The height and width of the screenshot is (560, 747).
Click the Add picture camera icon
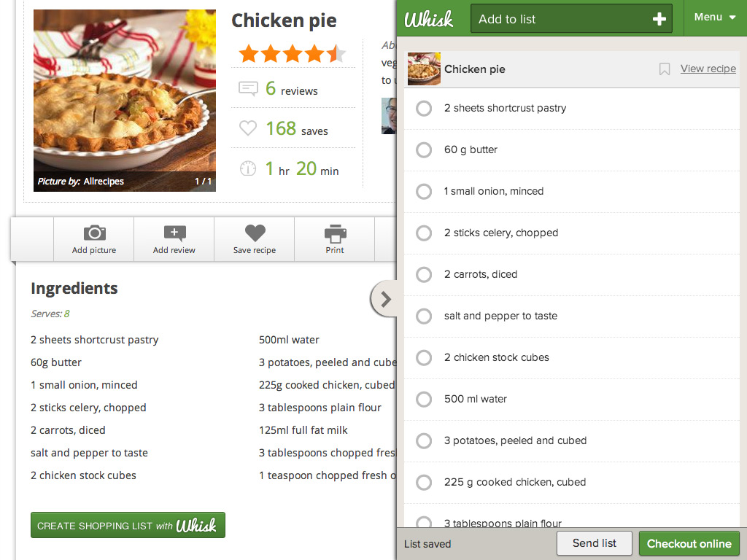(94, 233)
